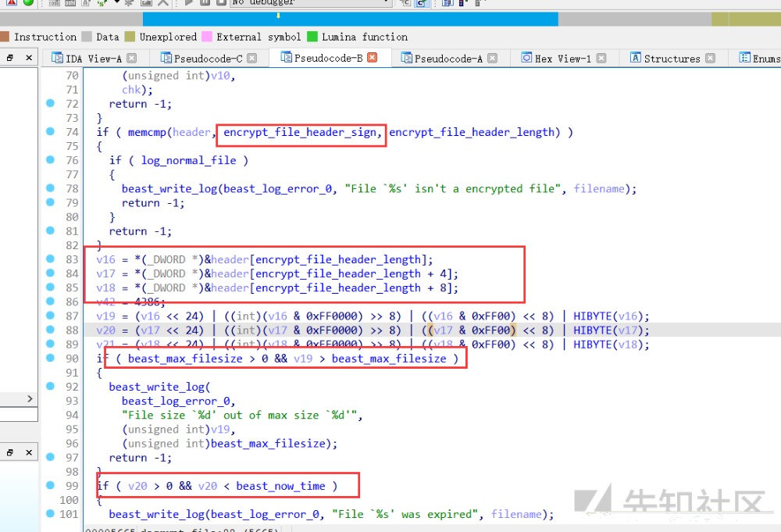Screen dimensions: 781x532
Task: Toggle the breakpoint dot on line 88
Action: pos(50,330)
